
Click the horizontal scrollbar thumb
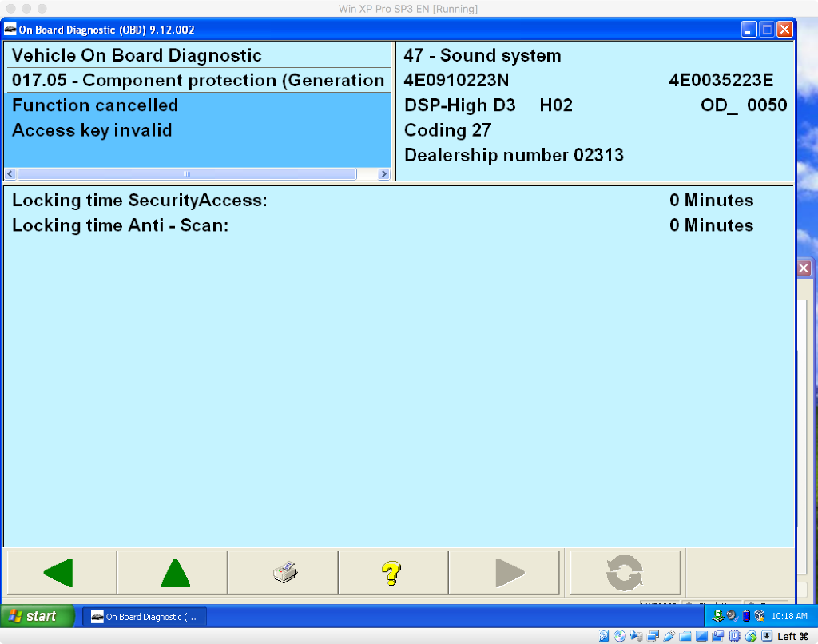point(187,173)
